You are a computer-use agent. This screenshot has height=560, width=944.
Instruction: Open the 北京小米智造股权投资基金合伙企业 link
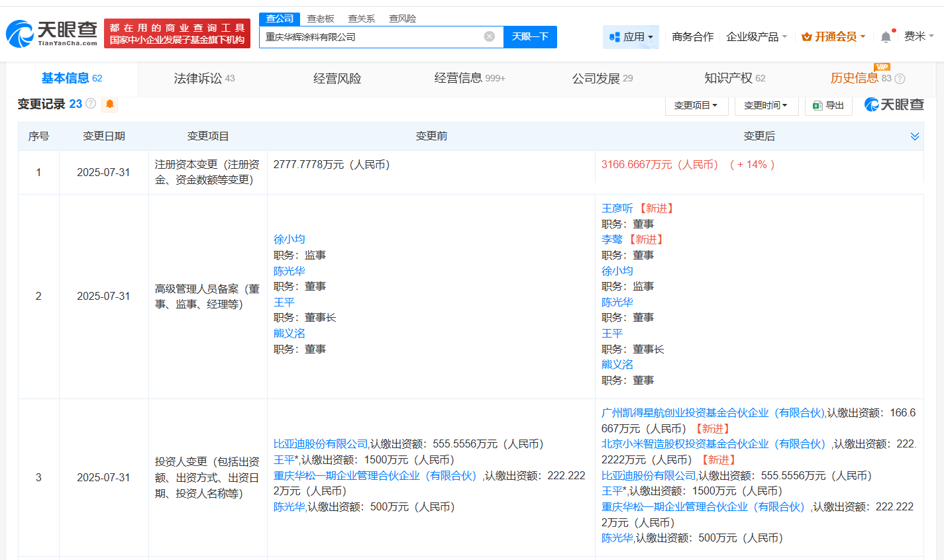pyautogui.click(x=713, y=444)
